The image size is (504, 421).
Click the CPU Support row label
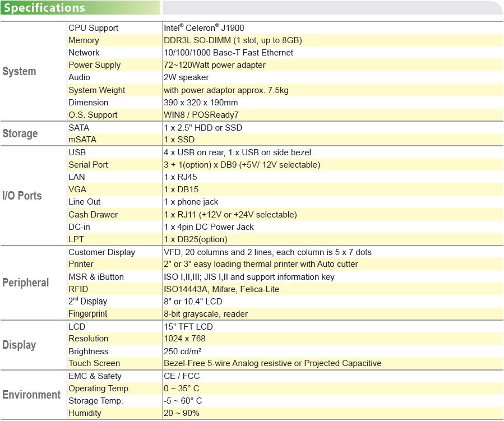click(x=93, y=28)
